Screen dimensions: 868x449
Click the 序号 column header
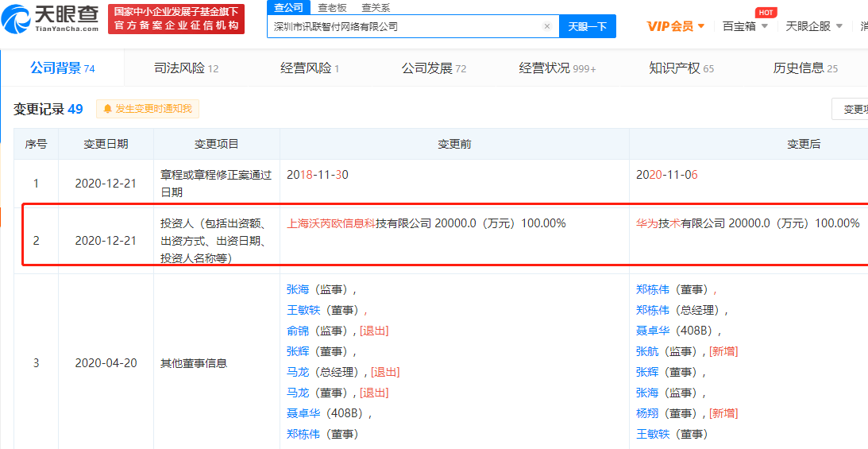point(36,144)
